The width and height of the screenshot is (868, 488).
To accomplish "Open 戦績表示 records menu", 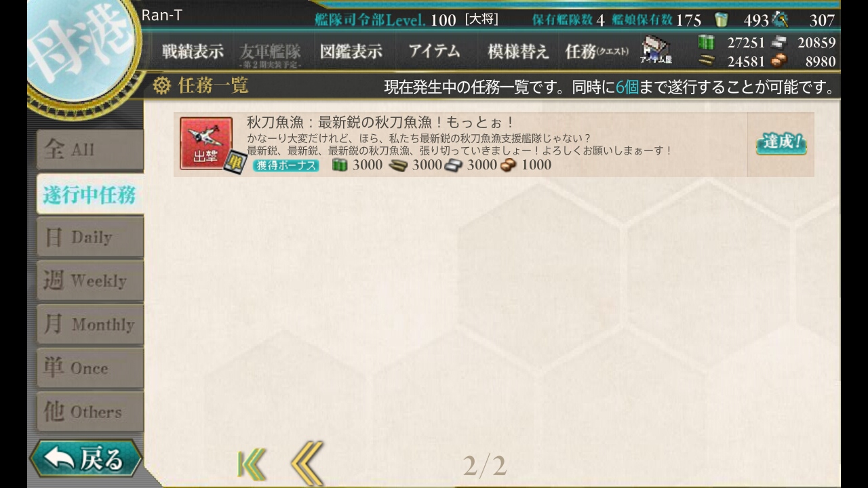I will click(x=193, y=52).
